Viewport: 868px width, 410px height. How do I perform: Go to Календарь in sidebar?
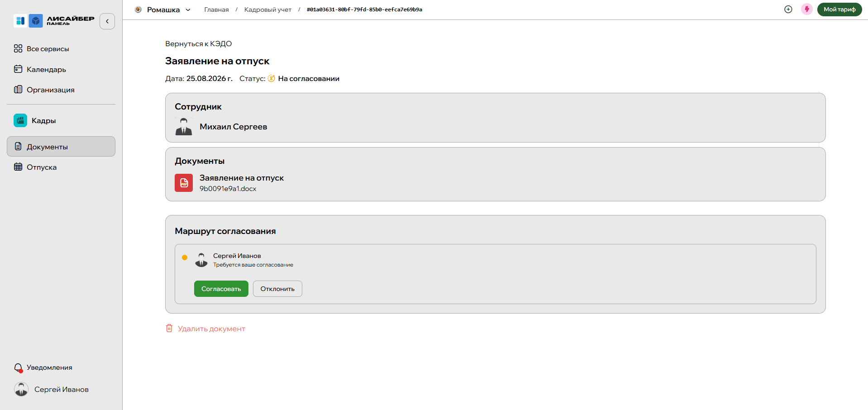40,69
